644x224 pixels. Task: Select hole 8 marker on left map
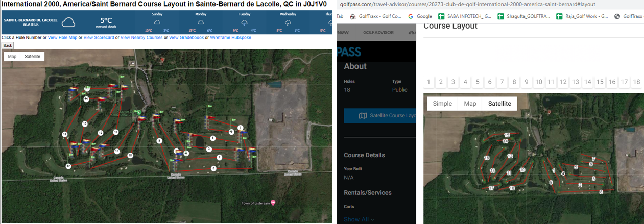tap(213, 168)
